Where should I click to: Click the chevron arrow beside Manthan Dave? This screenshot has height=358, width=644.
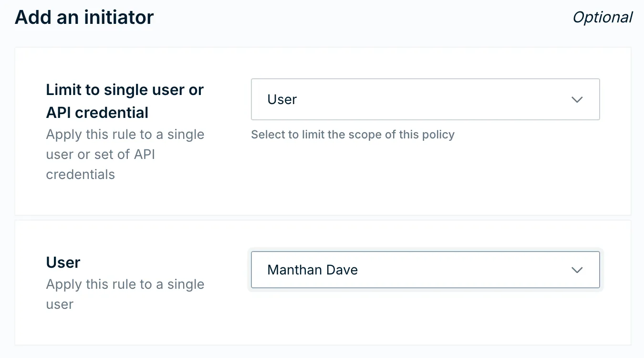click(577, 270)
